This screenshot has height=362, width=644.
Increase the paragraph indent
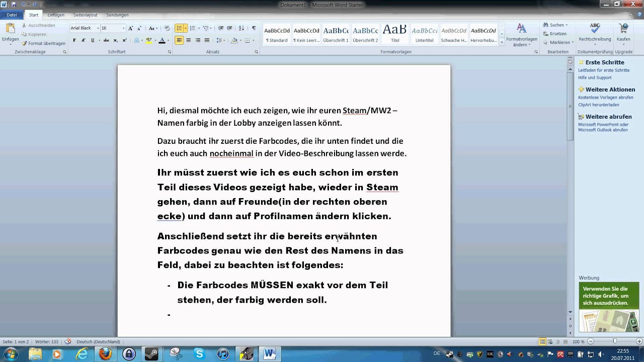coord(230,28)
